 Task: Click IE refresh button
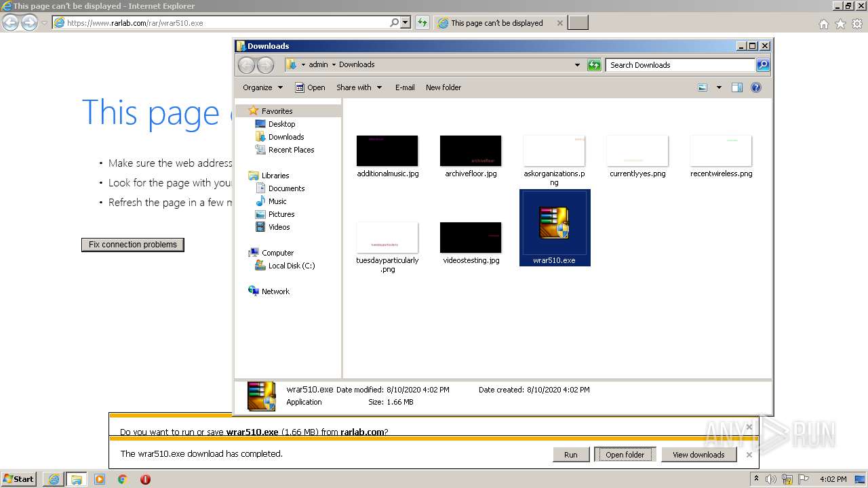pos(422,22)
